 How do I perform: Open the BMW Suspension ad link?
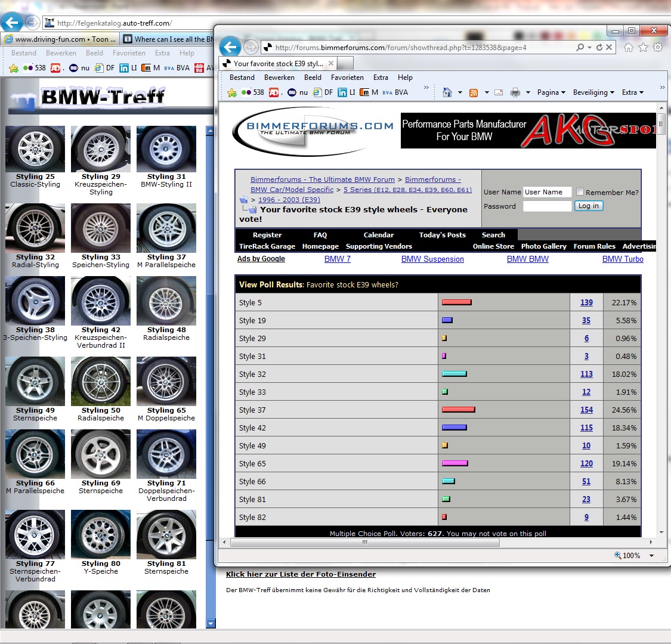tap(432, 259)
